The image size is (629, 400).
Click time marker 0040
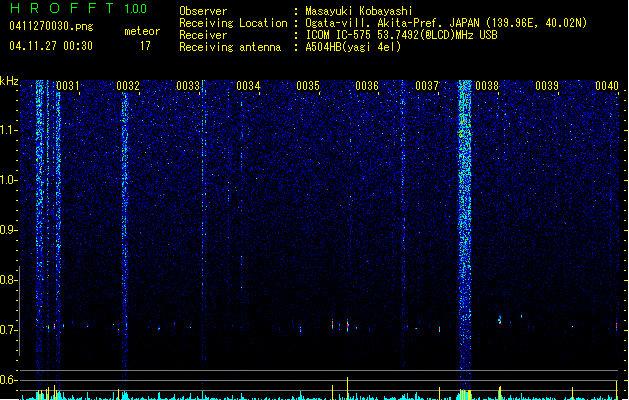click(607, 86)
